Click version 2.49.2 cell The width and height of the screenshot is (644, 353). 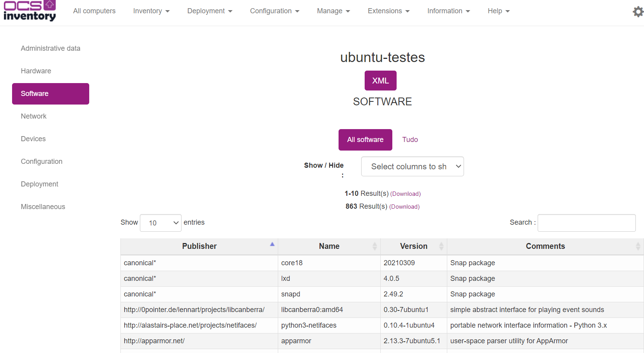click(414, 294)
